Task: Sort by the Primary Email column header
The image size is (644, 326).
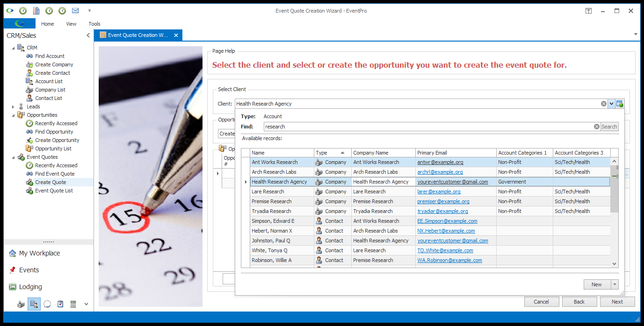Action: 456,153
